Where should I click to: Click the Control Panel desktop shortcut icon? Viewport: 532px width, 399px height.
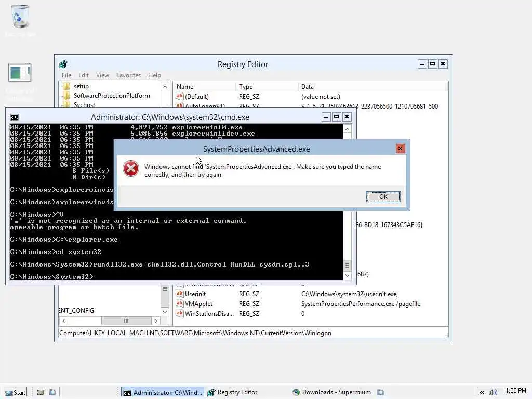(20, 72)
